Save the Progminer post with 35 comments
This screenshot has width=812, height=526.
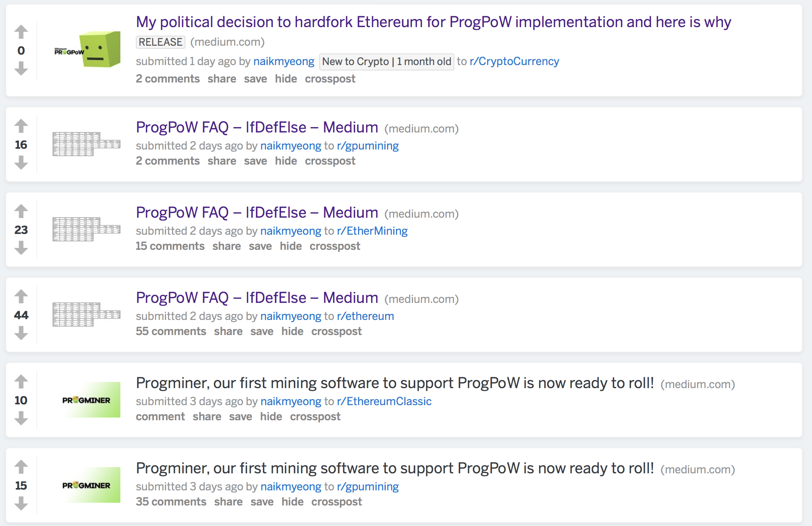[262, 502]
